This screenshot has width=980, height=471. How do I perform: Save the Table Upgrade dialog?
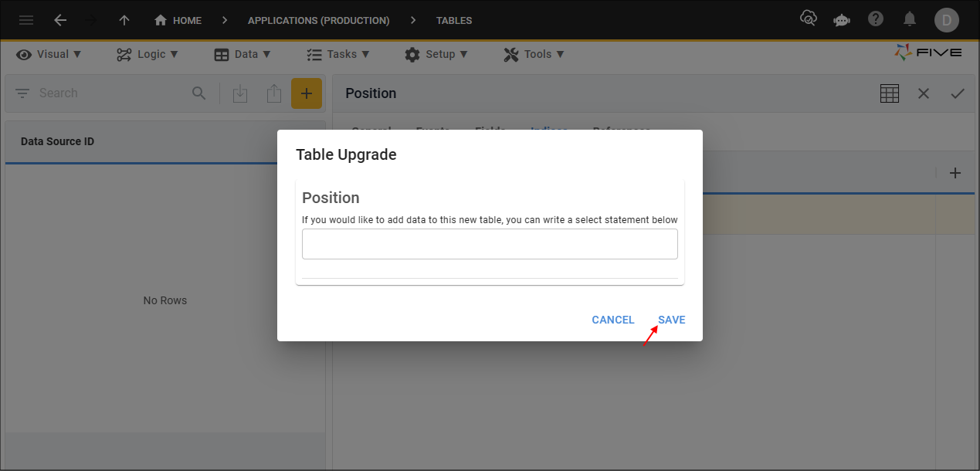671,319
